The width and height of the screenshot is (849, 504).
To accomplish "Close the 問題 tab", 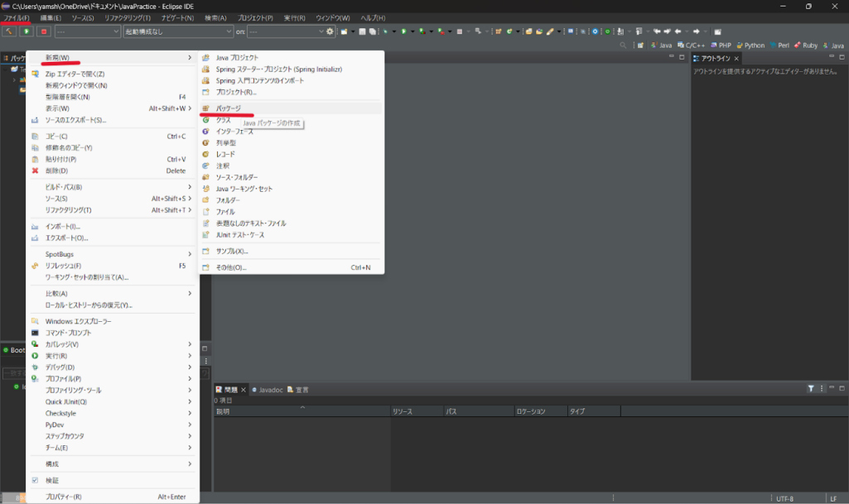I will pos(244,390).
